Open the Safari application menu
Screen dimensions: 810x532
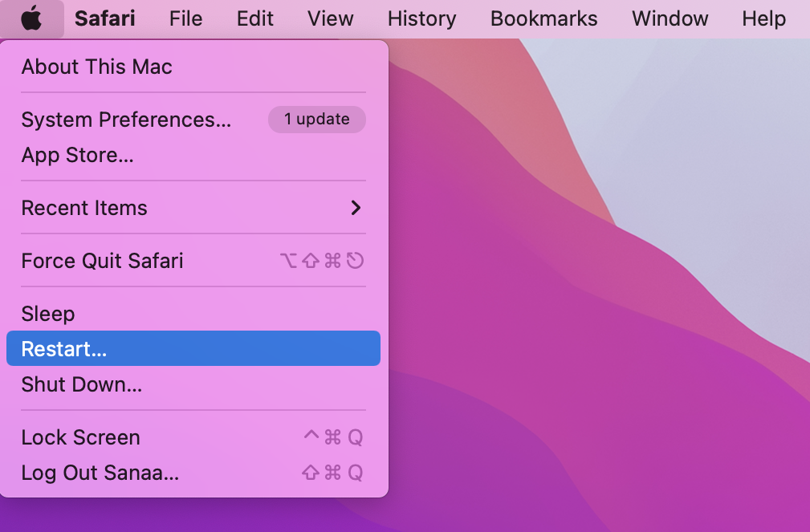click(105, 18)
